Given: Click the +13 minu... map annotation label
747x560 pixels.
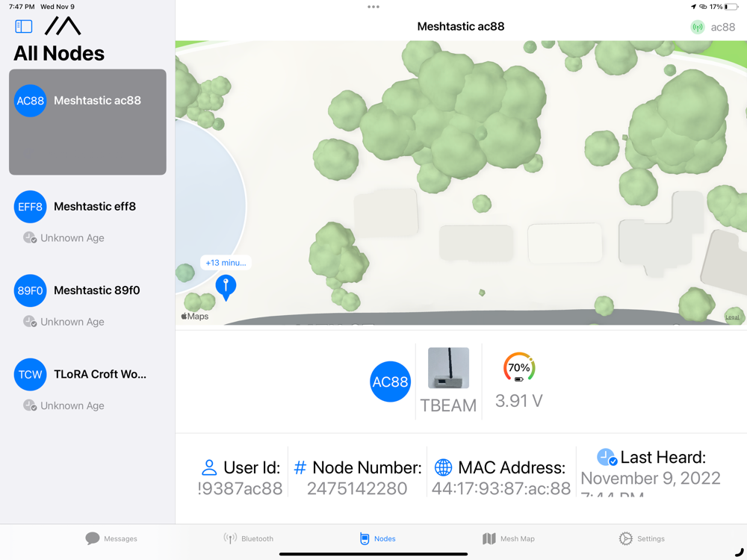Looking at the screenshot, I should coord(226,263).
